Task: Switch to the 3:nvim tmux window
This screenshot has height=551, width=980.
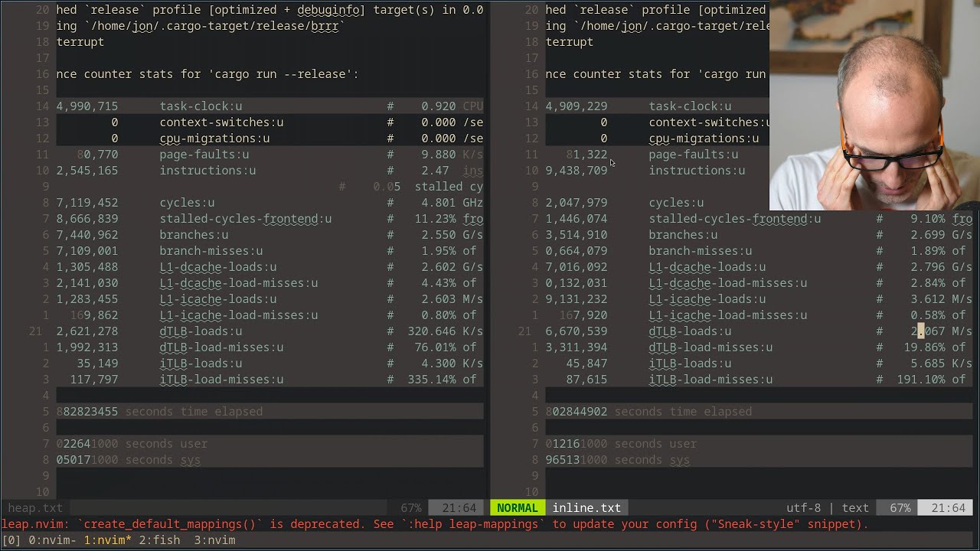Action: coord(214,540)
